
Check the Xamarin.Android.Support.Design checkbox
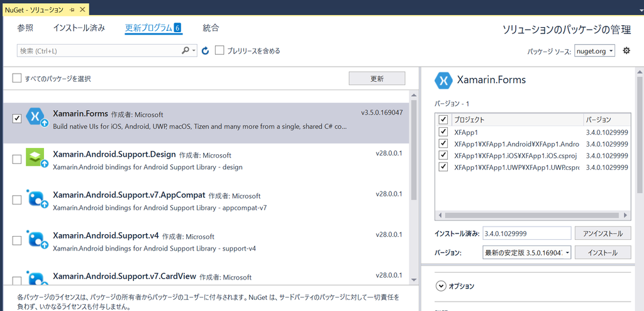point(17,159)
